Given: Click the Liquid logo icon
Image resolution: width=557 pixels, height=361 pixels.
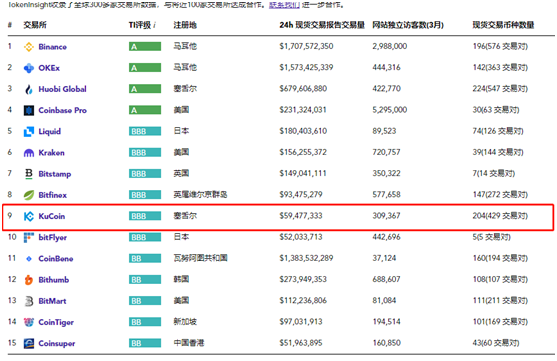Looking at the screenshot, I should [x=29, y=131].
